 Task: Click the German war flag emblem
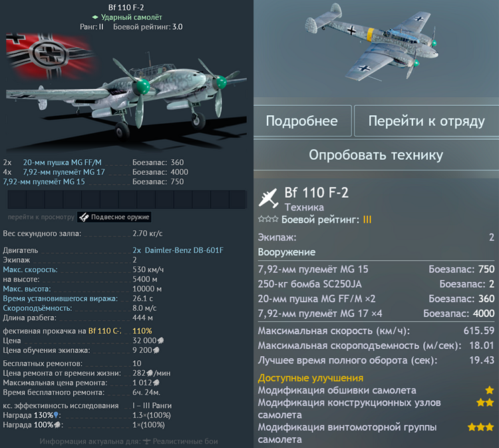(x=50, y=55)
